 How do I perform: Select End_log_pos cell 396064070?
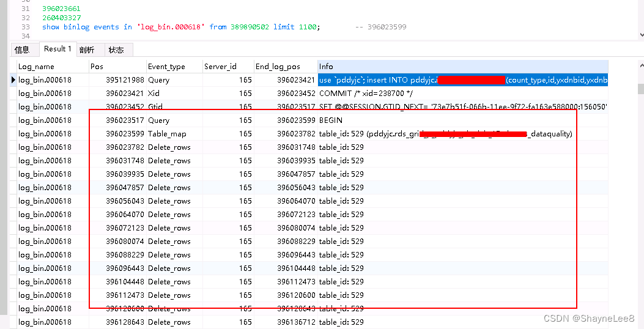[286, 201]
